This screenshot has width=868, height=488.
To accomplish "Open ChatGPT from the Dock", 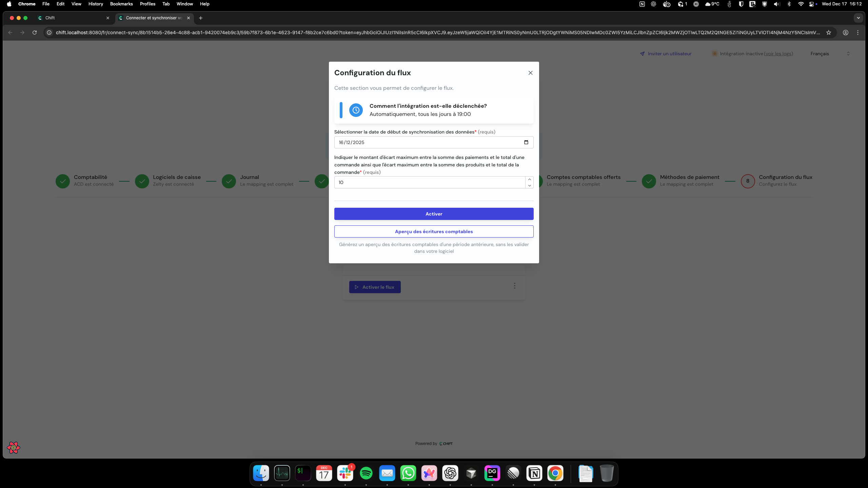I will coord(450,473).
